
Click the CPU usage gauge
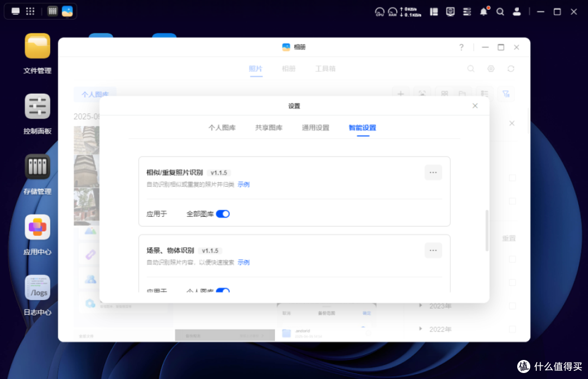click(x=379, y=11)
